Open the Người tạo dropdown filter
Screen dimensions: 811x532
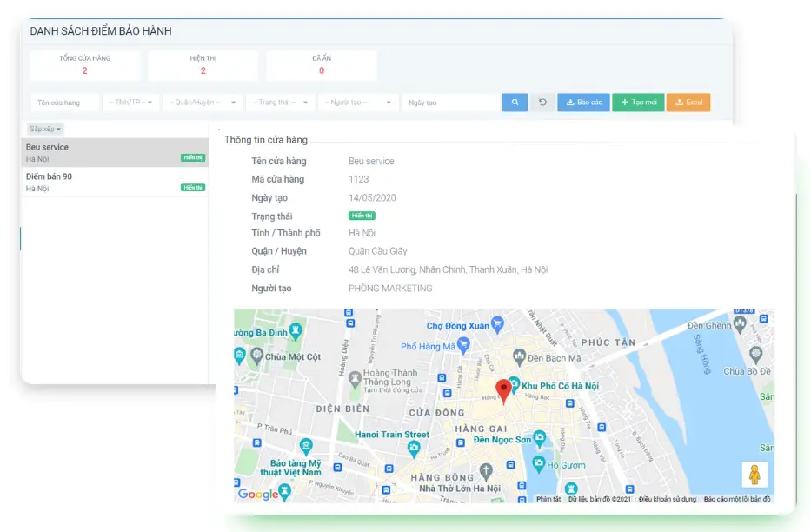pyautogui.click(x=357, y=103)
